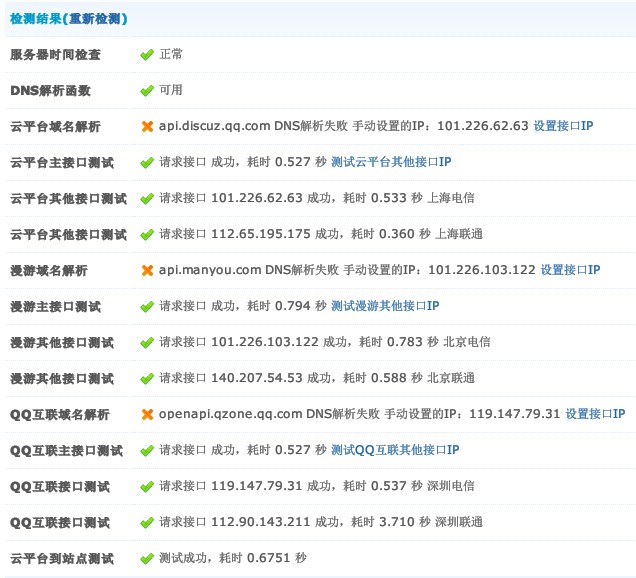Click the green check beside 140.207.54.53 北京联通
Screen dimensions: 636x578
147,378
